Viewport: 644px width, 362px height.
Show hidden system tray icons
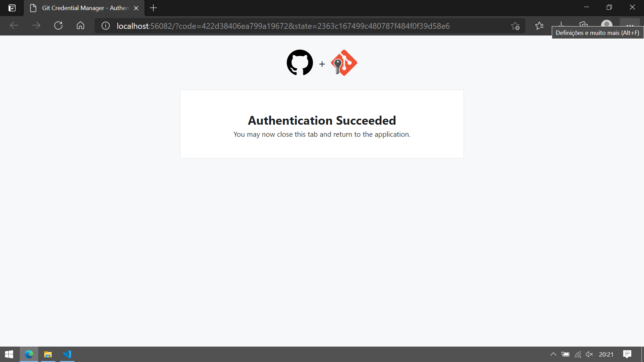tap(553, 354)
